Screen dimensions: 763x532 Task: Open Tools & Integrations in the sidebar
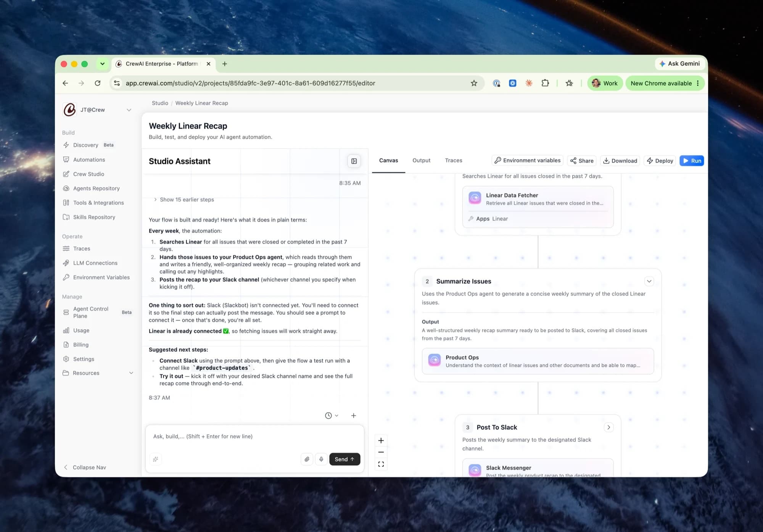click(98, 203)
